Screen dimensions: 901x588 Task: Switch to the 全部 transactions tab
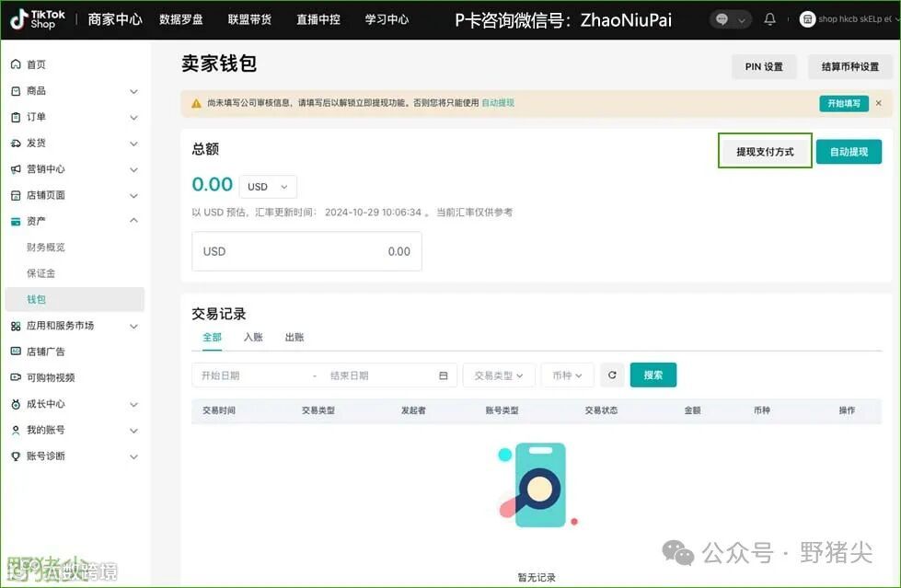coord(212,338)
